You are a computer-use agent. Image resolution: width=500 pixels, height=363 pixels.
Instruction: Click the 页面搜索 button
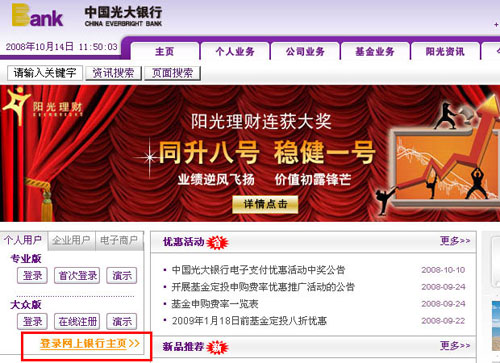pos(172,73)
